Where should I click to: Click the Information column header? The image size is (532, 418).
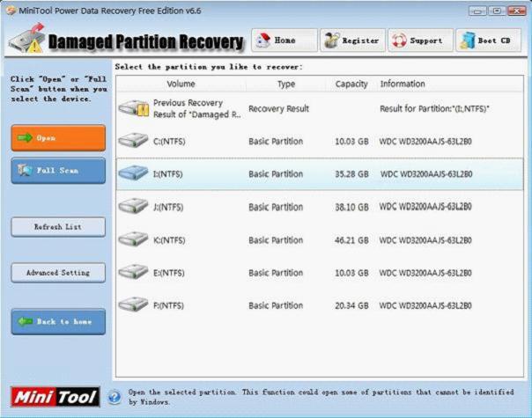[x=403, y=84]
